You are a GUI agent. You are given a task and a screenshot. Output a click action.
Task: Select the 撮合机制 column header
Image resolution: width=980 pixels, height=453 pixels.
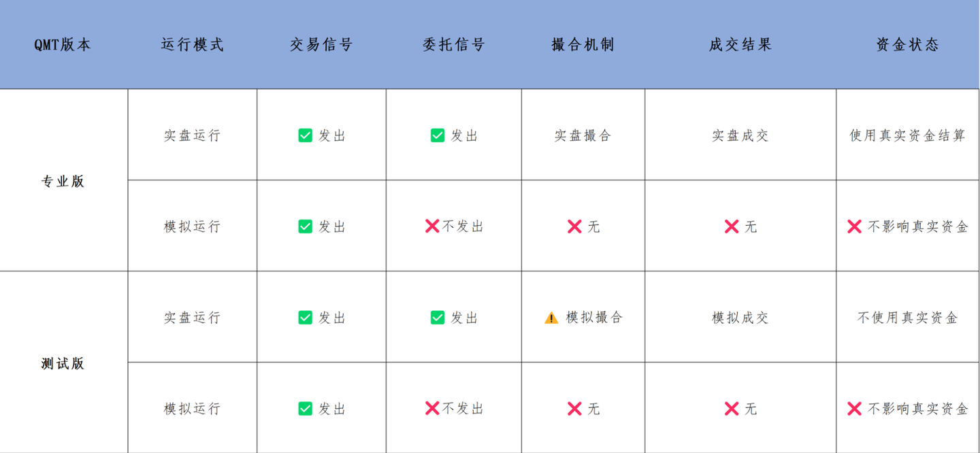pyautogui.click(x=583, y=45)
